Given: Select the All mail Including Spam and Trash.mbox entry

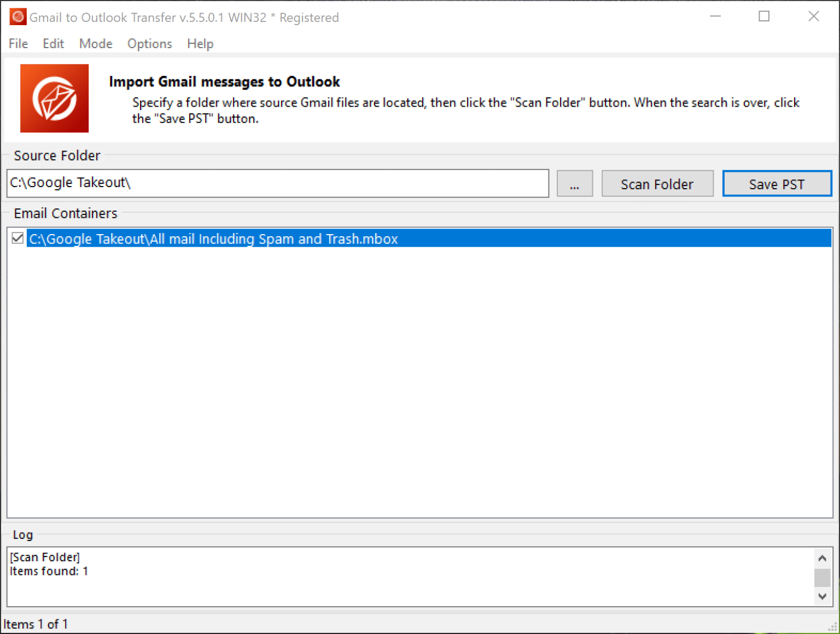Looking at the screenshot, I should coord(213,239).
